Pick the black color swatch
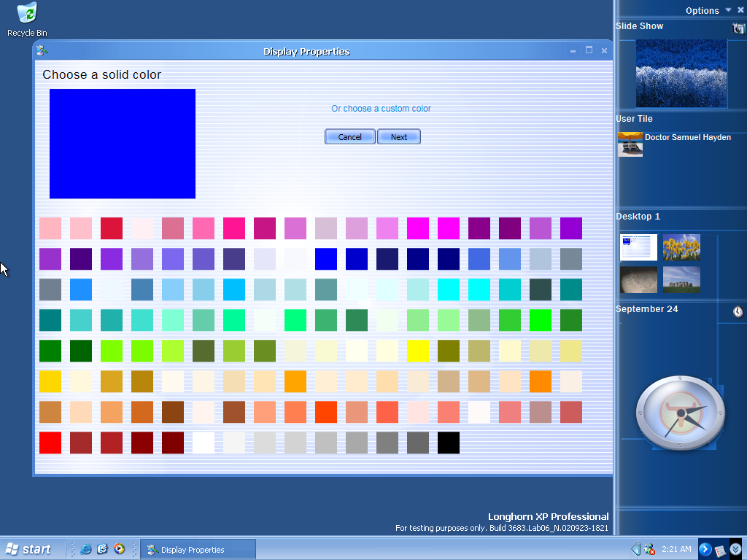The height and width of the screenshot is (560, 747). click(449, 443)
